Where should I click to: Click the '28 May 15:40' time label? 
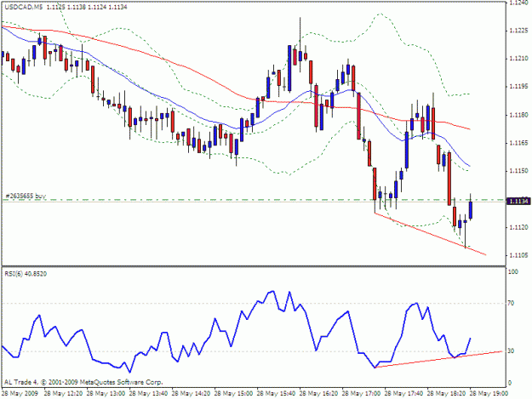tap(276, 394)
